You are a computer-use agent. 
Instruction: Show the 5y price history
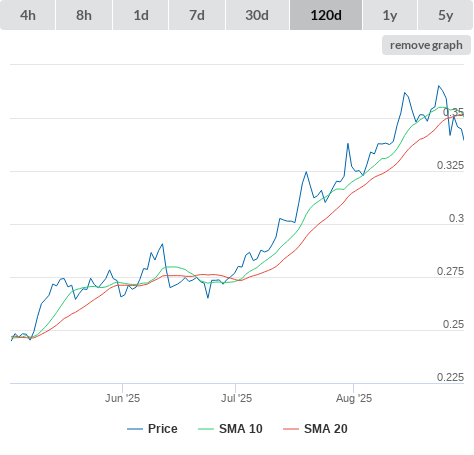(446, 15)
